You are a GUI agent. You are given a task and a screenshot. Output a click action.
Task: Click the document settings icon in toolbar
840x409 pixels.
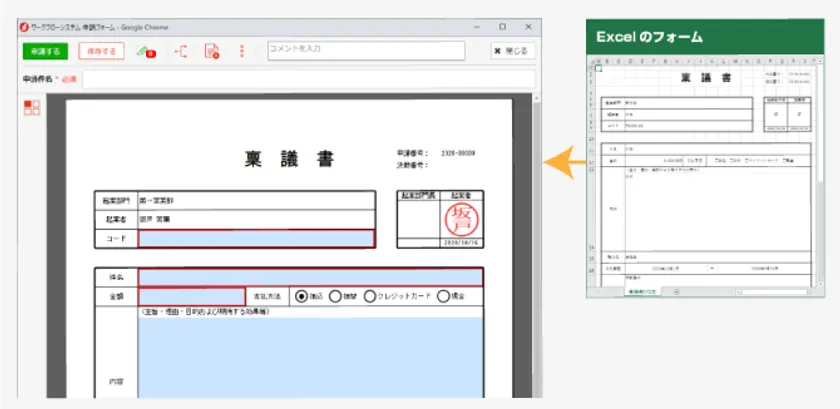pos(211,51)
